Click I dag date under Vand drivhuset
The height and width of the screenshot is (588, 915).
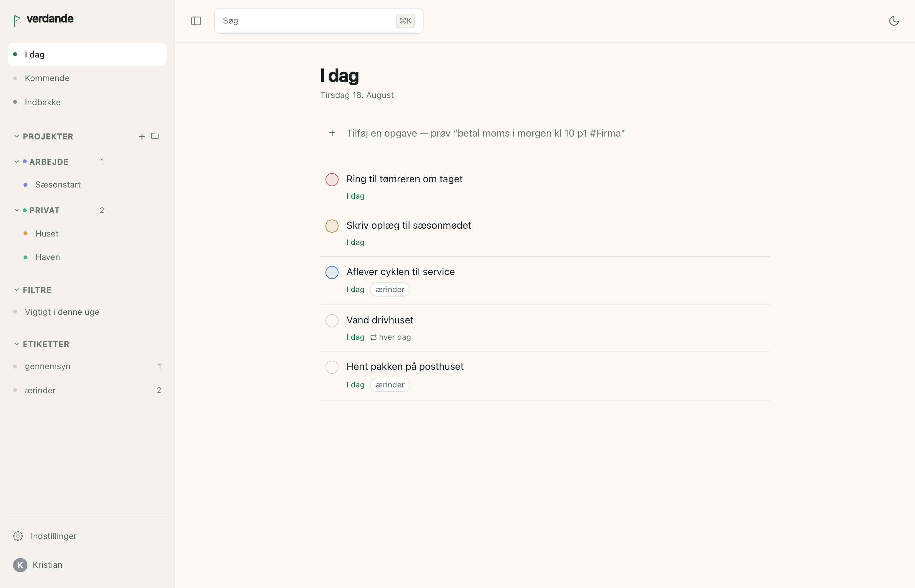[x=355, y=337]
